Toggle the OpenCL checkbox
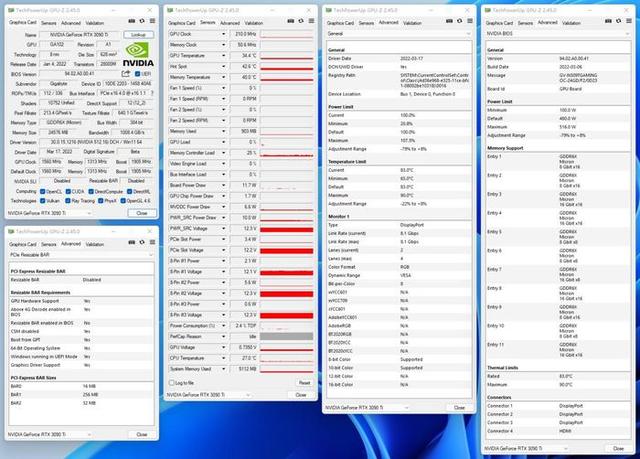Screen dimensions: 640x459 click(42, 191)
